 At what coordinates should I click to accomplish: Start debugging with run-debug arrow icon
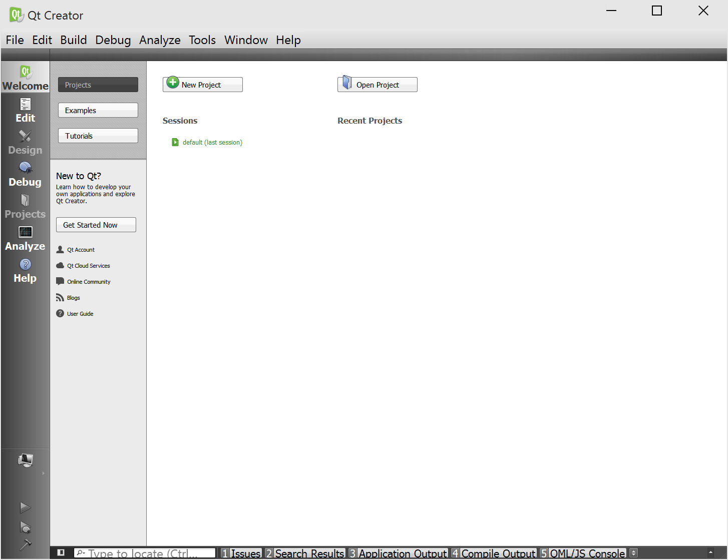tap(25, 527)
